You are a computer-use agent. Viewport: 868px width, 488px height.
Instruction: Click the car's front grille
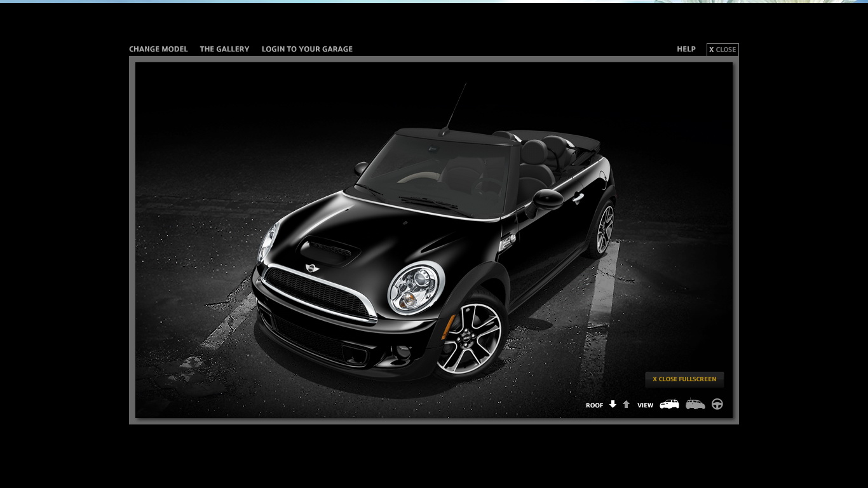[x=318, y=294]
